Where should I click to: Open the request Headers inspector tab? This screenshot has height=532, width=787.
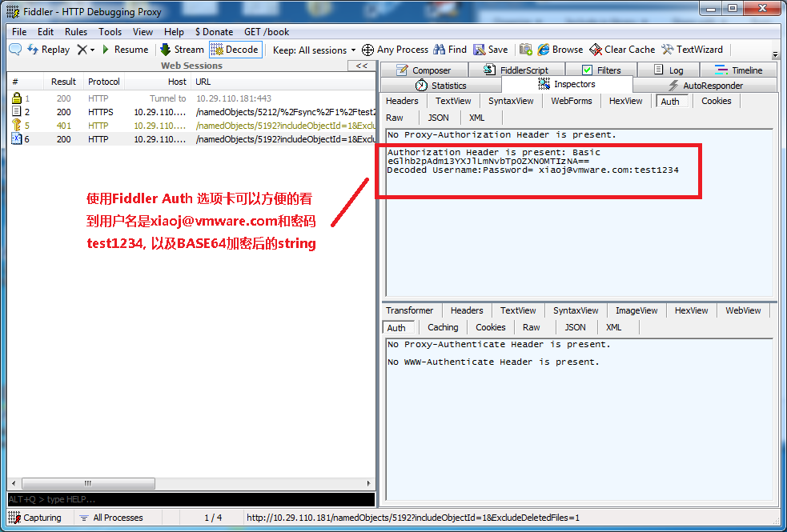(x=402, y=101)
